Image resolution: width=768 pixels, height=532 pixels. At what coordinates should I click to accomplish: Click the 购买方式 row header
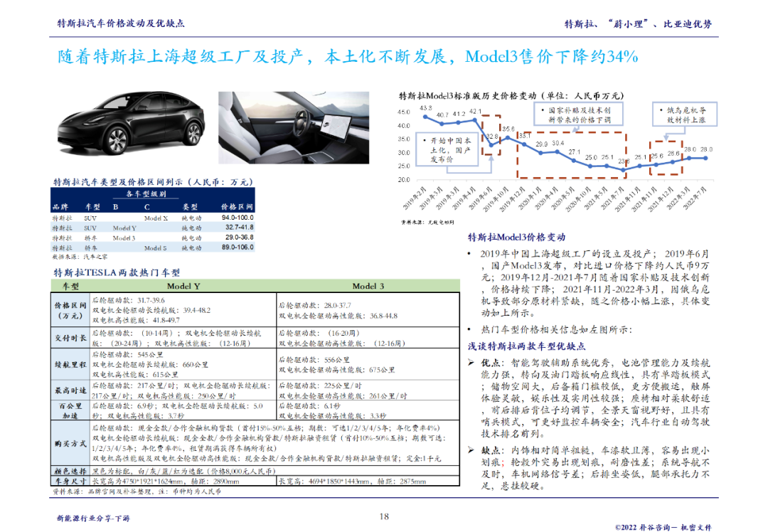pos(70,443)
